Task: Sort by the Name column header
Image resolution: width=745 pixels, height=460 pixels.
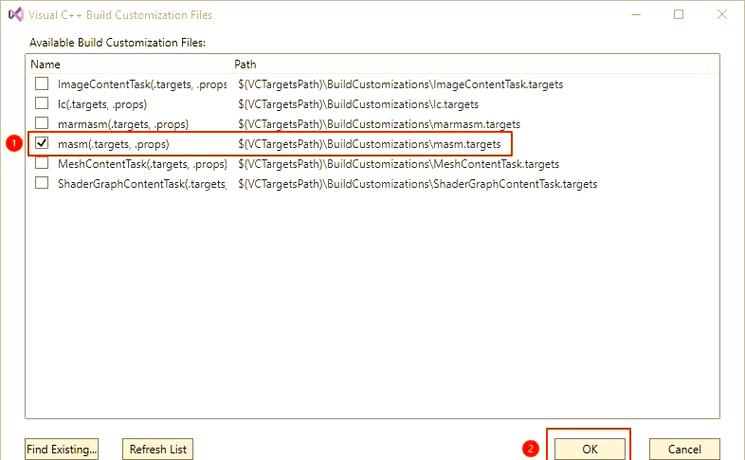Action: (45, 64)
